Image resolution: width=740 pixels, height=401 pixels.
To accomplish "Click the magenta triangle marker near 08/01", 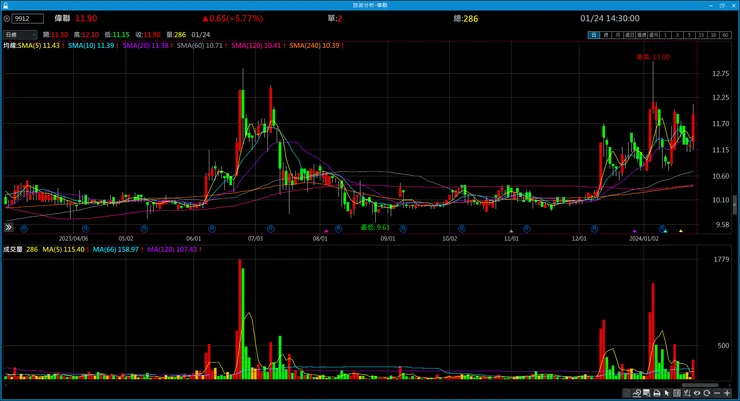I will pyautogui.click(x=326, y=231).
